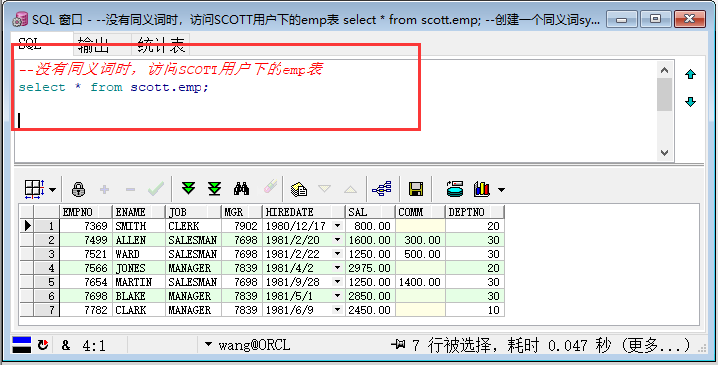Click the editor vertical scrollbar thumb
This screenshot has width=718, height=365.
point(664,95)
